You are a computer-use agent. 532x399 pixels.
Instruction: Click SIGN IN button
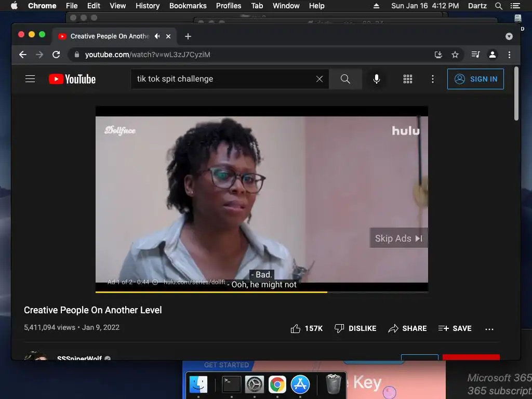(x=475, y=79)
